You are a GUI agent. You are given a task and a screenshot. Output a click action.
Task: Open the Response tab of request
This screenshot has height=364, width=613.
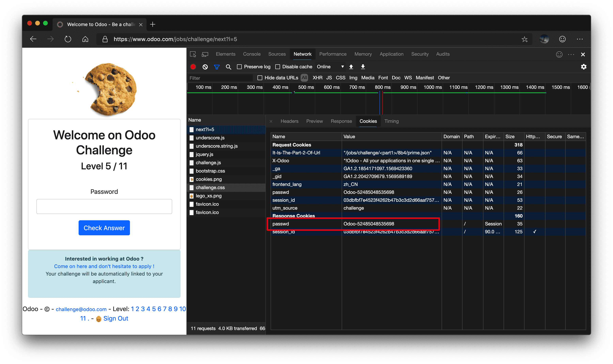pos(341,121)
